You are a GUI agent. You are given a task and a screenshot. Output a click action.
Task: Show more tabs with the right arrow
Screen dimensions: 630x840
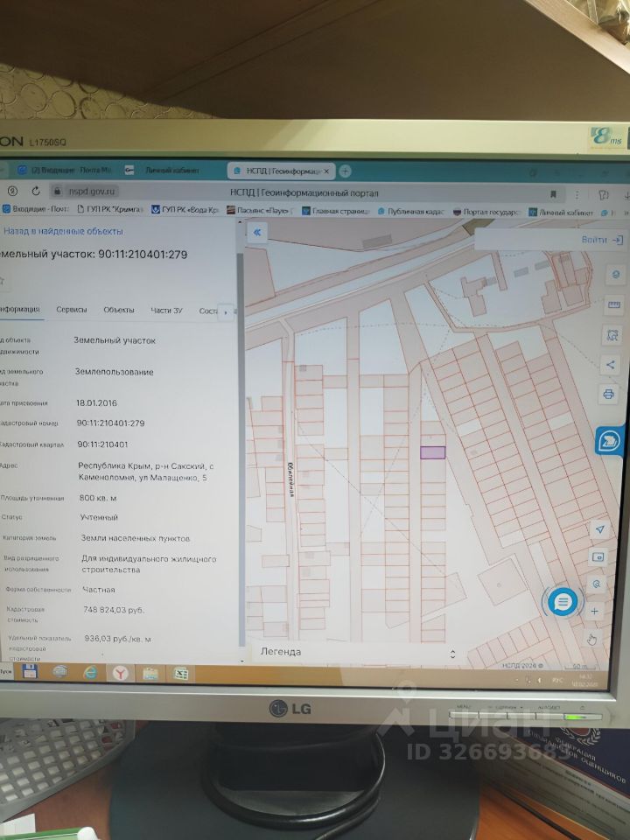(x=226, y=312)
